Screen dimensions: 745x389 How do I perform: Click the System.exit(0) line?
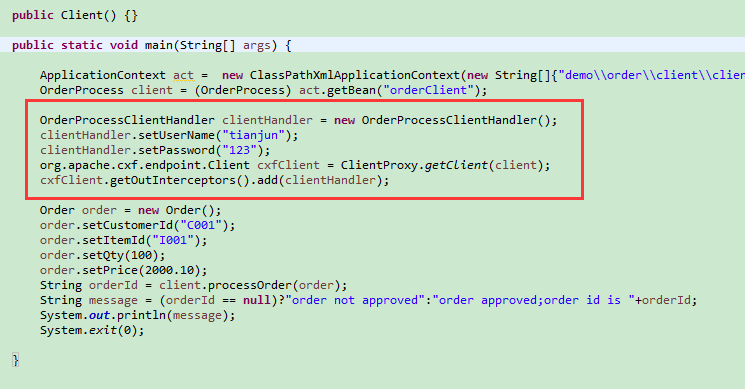pos(92,331)
